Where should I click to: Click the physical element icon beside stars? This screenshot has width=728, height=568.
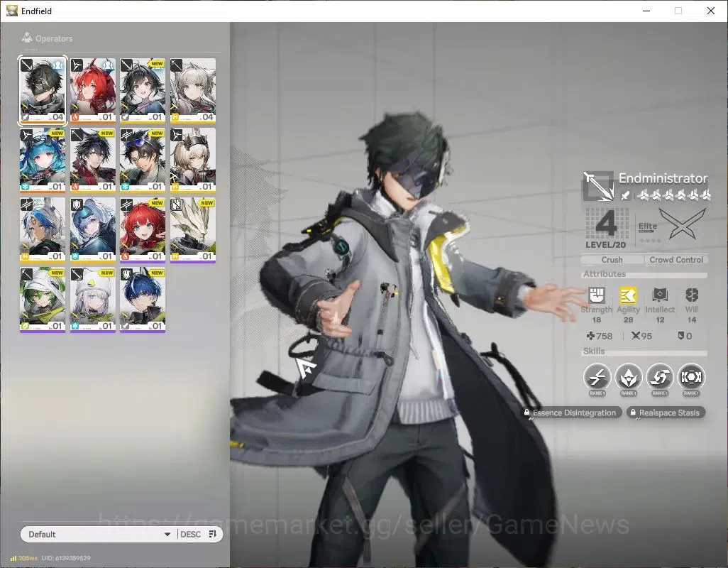[626, 195]
